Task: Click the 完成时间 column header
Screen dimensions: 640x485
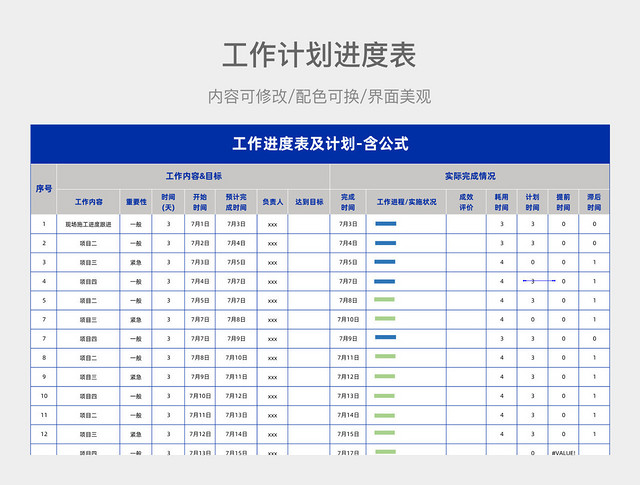Action: point(348,202)
